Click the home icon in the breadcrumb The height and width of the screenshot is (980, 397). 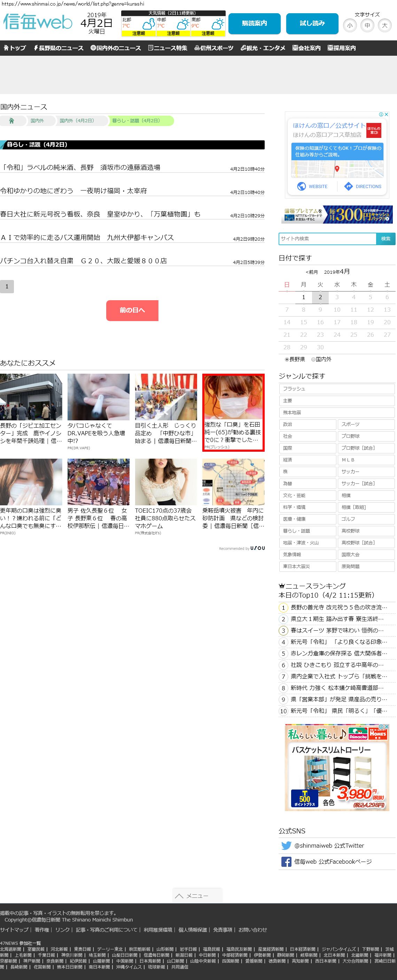click(11, 121)
